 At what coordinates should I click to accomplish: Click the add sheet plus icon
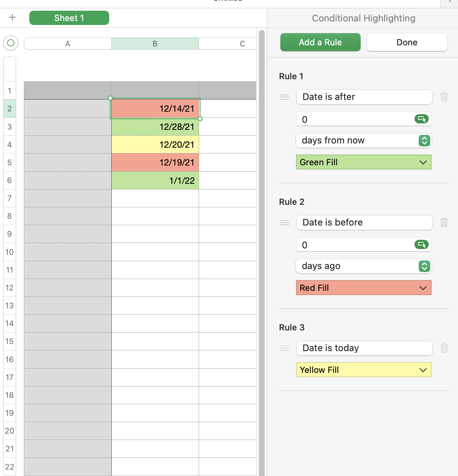click(12, 17)
